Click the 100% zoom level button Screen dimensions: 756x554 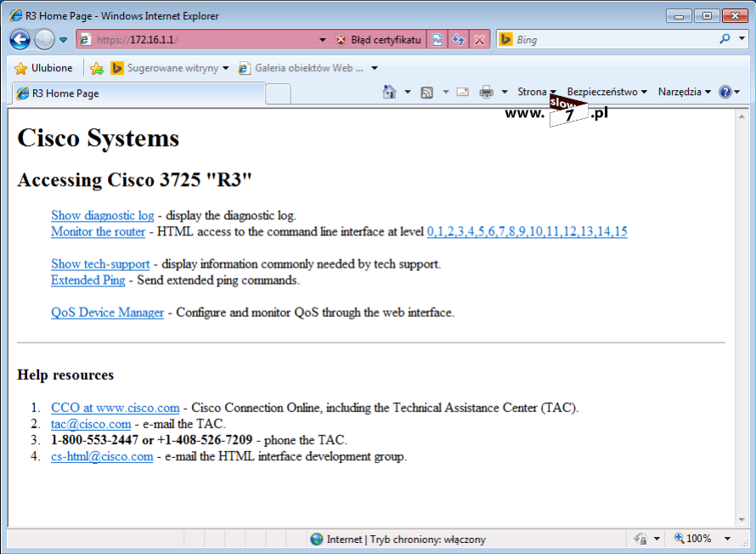tap(693, 539)
